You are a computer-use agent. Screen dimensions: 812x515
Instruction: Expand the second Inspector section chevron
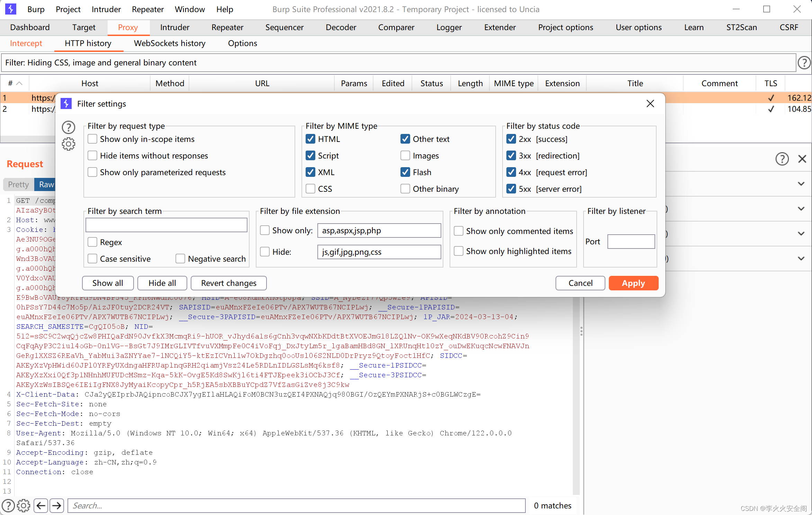tap(801, 209)
